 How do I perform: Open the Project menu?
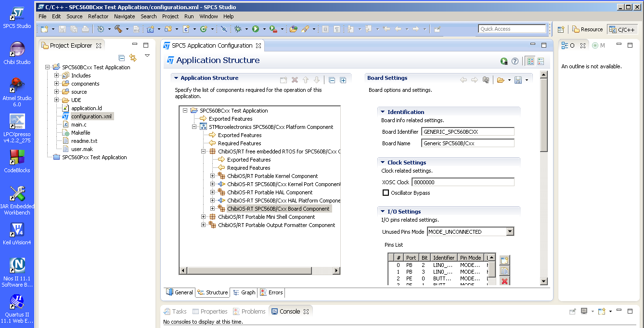tap(170, 16)
